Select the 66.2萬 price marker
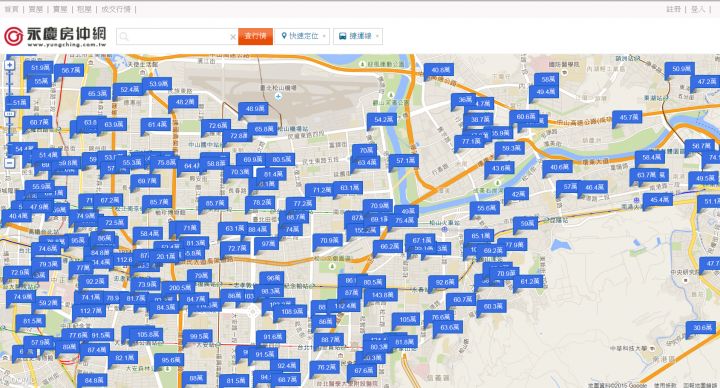This screenshot has width=720, height=388. (389, 247)
